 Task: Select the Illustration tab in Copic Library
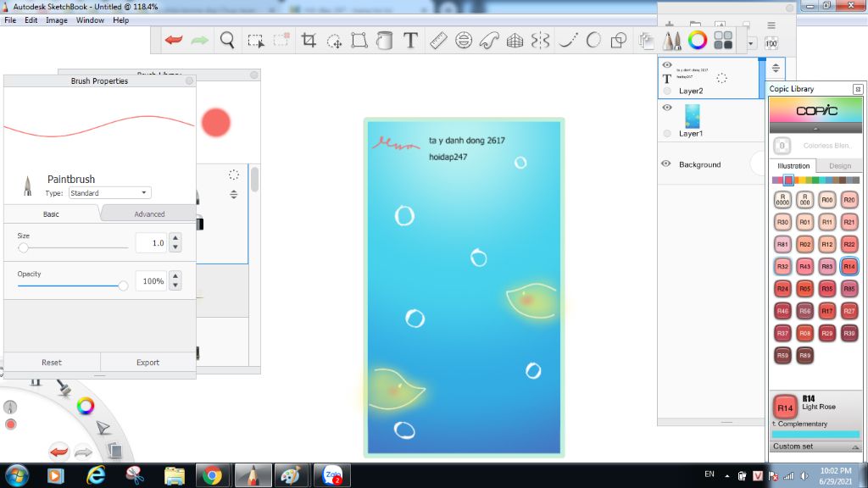click(793, 165)
